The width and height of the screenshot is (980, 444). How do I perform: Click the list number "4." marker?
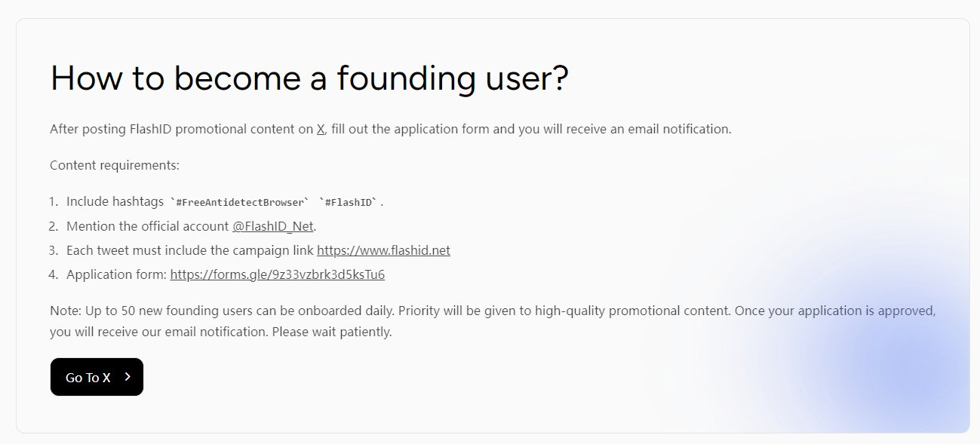[54, 274]
